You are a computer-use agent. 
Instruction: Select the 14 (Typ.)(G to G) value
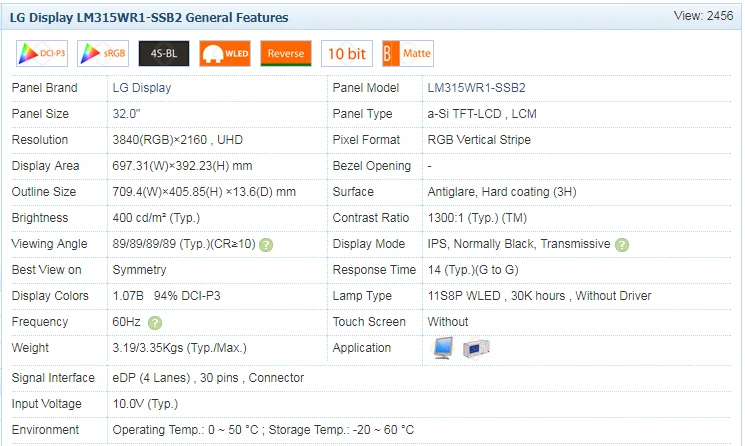473,270
